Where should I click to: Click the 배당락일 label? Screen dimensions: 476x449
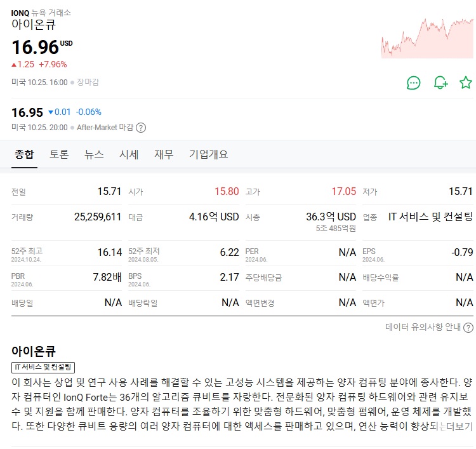143,303
